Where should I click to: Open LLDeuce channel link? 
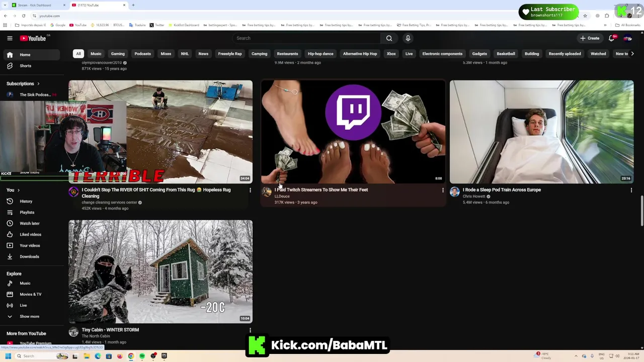[x=282, y=197]
